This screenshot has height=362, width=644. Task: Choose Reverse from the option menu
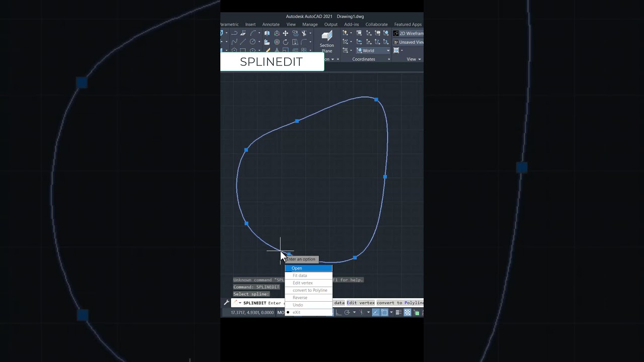[308, 298]
